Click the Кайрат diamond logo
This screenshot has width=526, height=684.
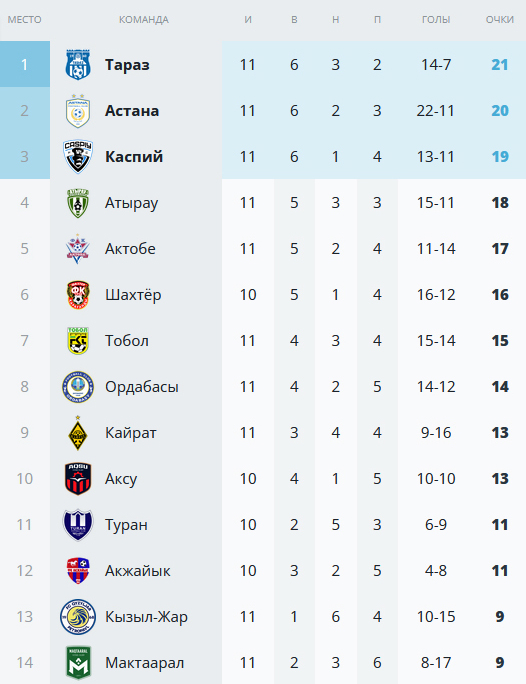(x=78, y=433)
